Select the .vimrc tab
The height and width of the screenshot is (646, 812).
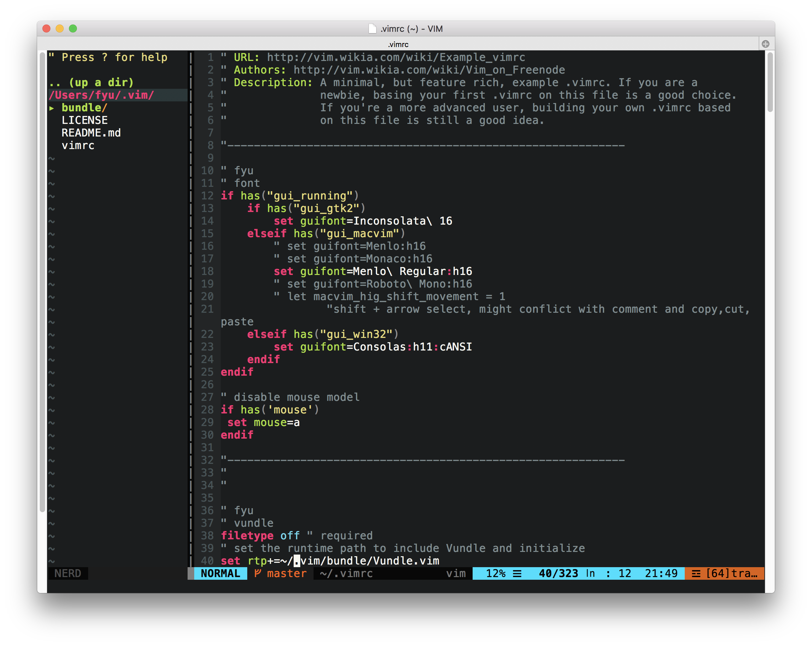398,44
